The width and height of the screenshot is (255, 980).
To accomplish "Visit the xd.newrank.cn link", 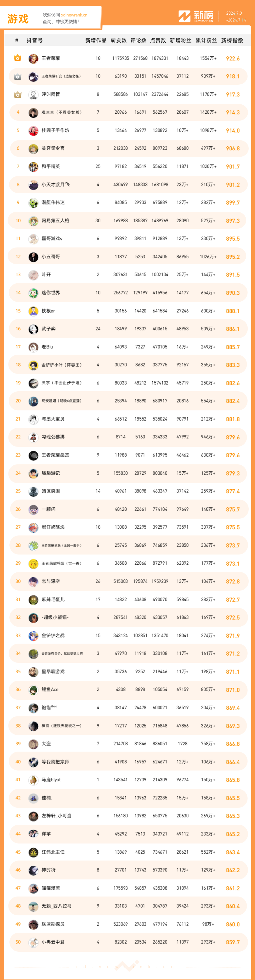I will 74,15.
